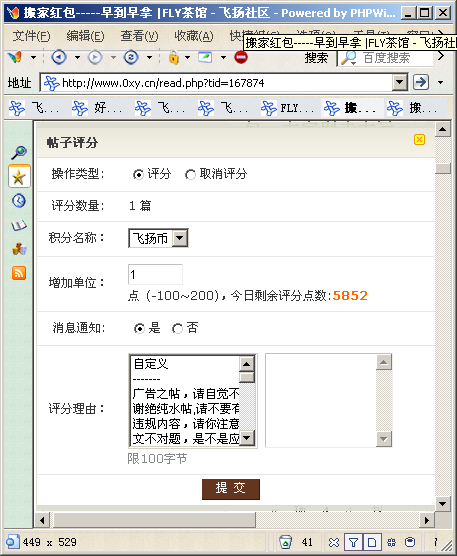The height and width of the screenshot is (556, 457).
Task: Select 是 for 消息通知
Action: coord(139,329)
